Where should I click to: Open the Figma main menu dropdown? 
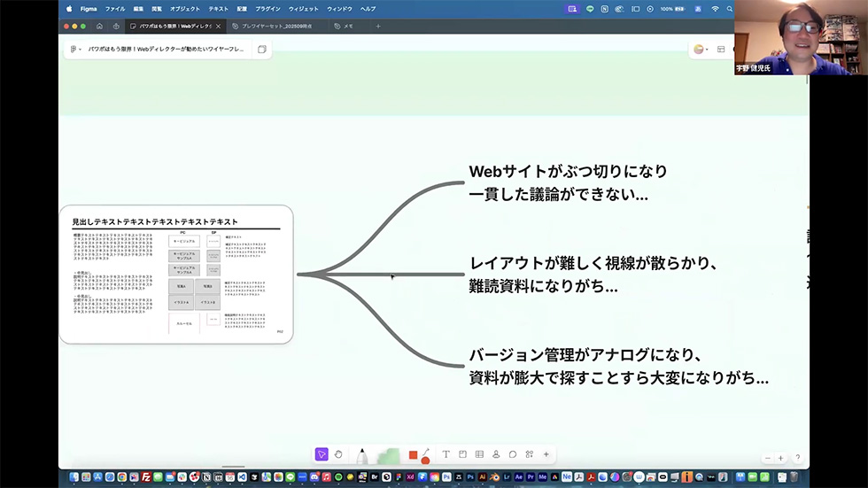click(x=75, y=50)
